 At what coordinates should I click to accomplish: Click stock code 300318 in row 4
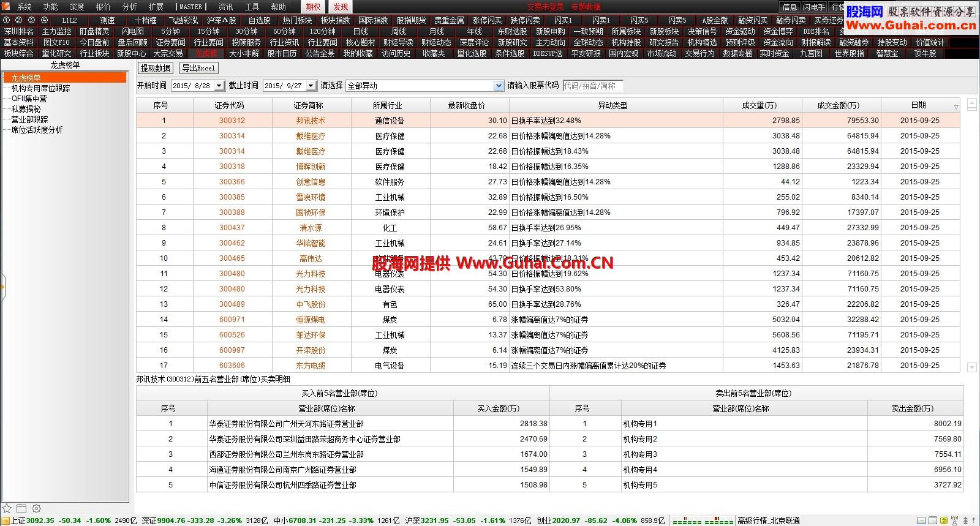[232, 167]
